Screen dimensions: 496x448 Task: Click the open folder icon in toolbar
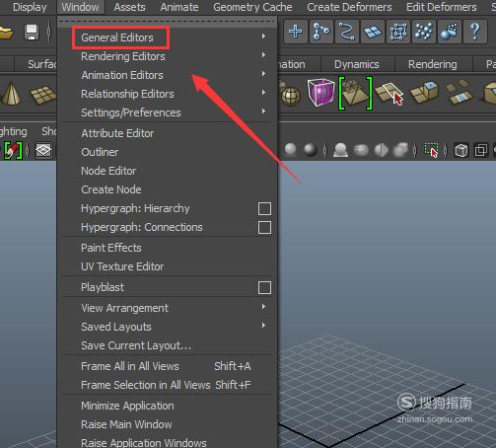click(6, 33)
